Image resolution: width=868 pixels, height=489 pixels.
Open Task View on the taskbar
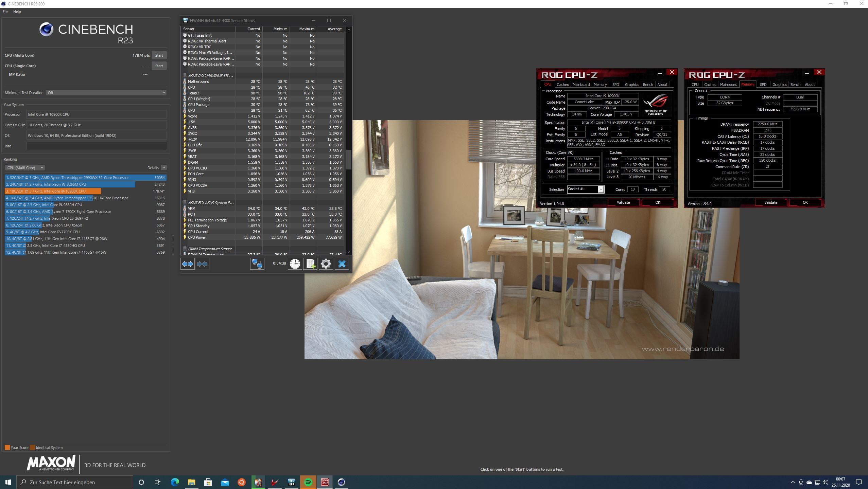click(x=158, y=482)
